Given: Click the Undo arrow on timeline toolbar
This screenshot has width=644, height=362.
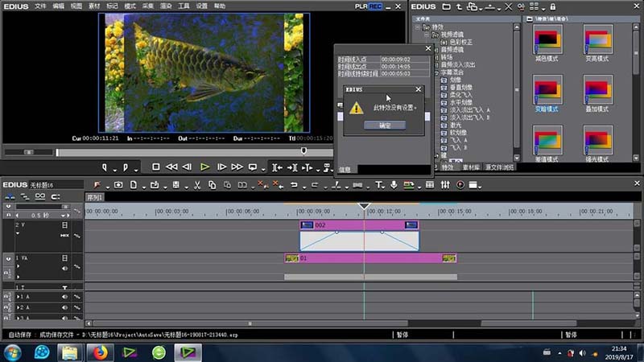Looking at the screenshot, I should pyautogui.click(x=293, y=185).
